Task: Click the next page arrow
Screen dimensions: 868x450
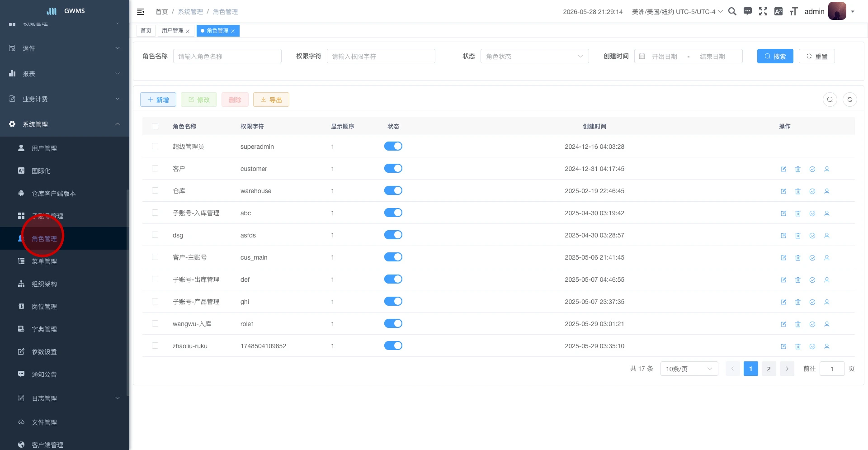Action: (787, 369)
